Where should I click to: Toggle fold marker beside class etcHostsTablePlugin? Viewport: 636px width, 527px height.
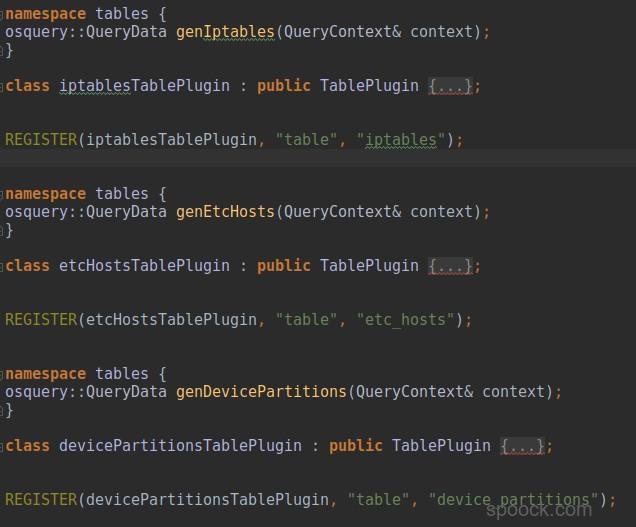pyautogui.click(x=2, y=267)
